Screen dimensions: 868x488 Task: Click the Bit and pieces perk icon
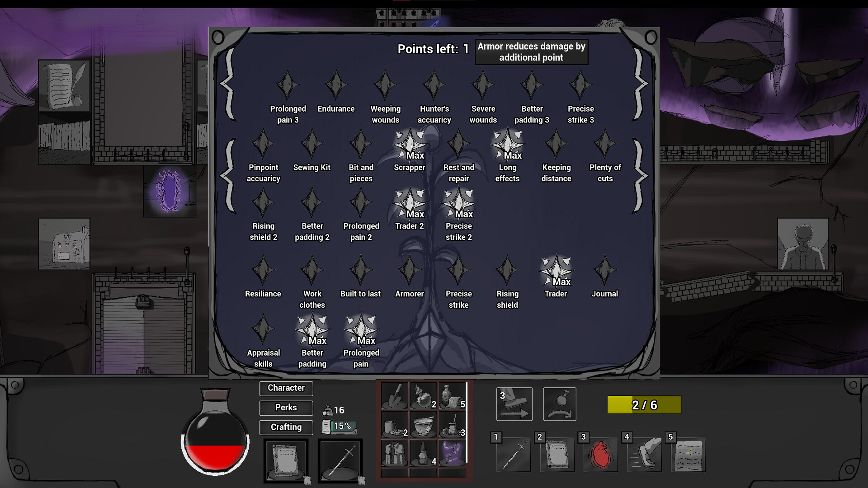click(x=361, y=144)
